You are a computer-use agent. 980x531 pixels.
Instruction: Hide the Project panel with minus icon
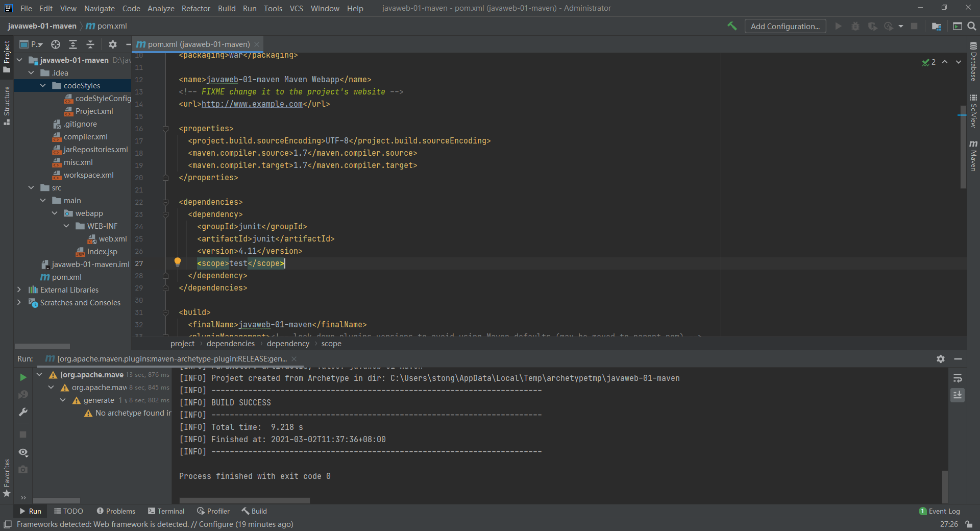128,44
